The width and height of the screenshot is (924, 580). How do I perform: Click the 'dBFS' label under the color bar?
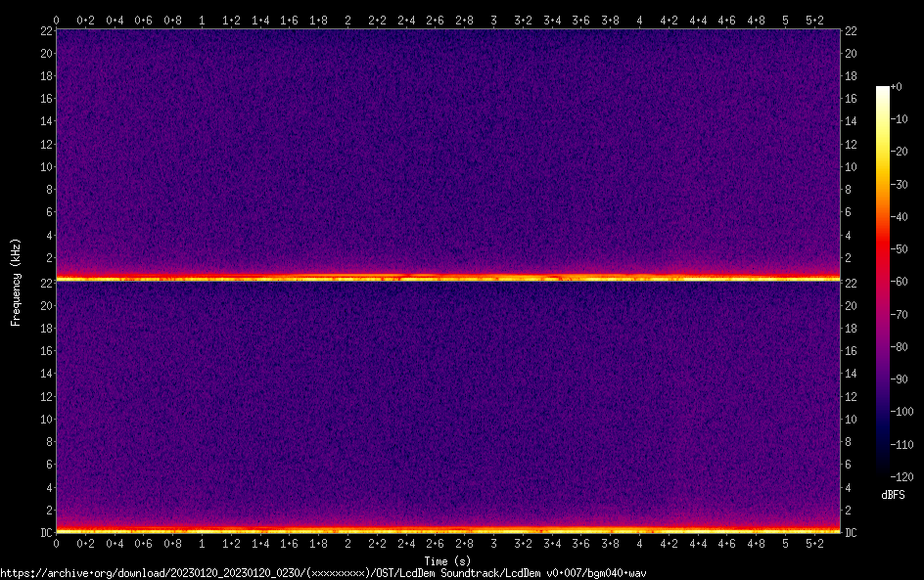pyautogui.click(x=893, y=496)
